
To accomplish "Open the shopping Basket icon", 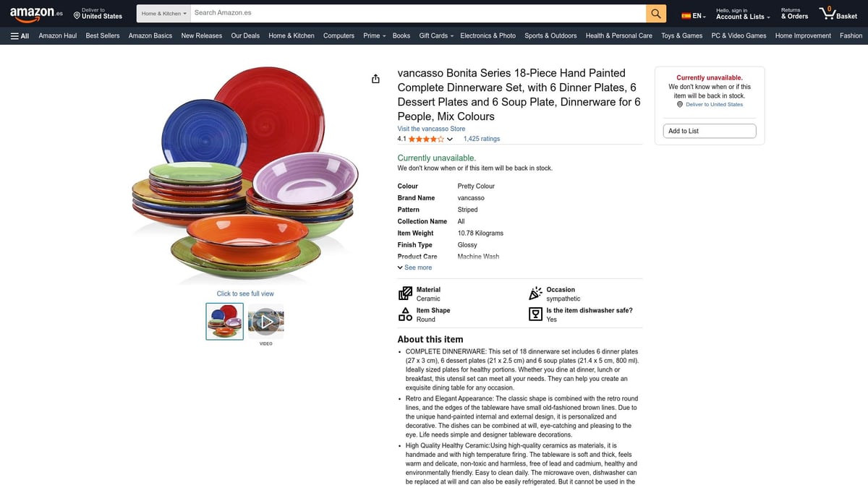I will pos(838,13).
